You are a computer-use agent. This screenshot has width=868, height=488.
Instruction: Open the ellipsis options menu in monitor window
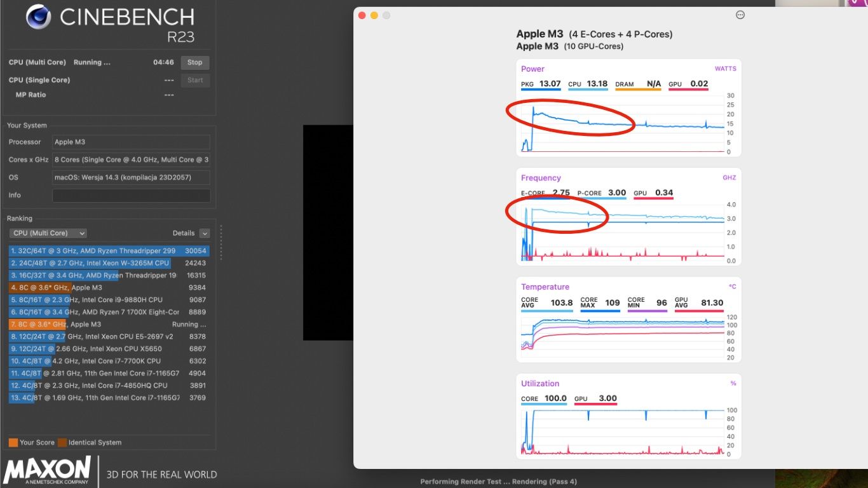[740, 15]
